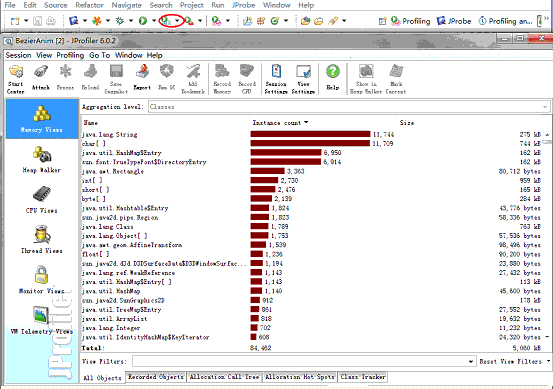Open the Start Center toolbar icon
Screen dimensions: 553x389
[x=16, y=79]
